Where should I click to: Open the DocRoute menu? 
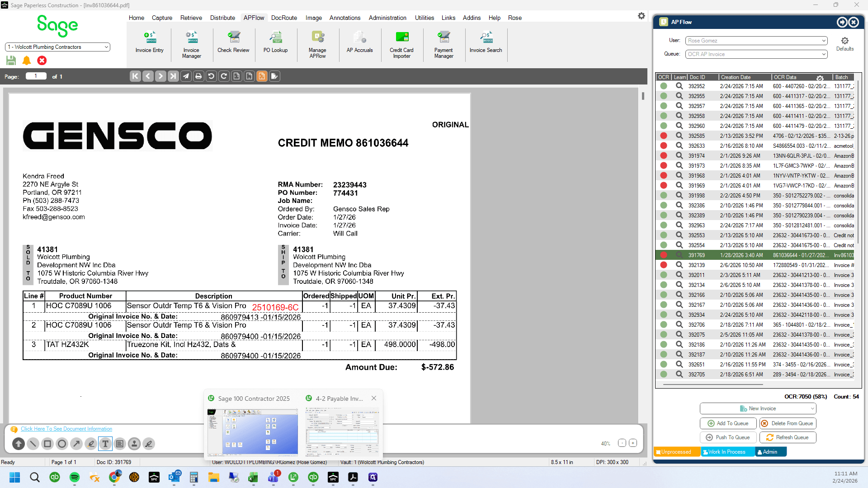(x=284, y=18)
